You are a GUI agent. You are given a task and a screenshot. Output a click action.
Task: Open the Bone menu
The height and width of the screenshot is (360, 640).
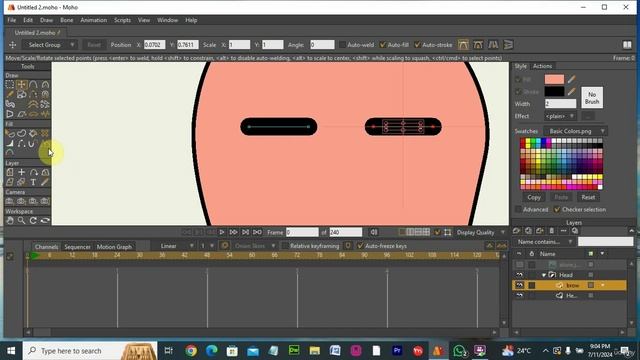[67, 20]
